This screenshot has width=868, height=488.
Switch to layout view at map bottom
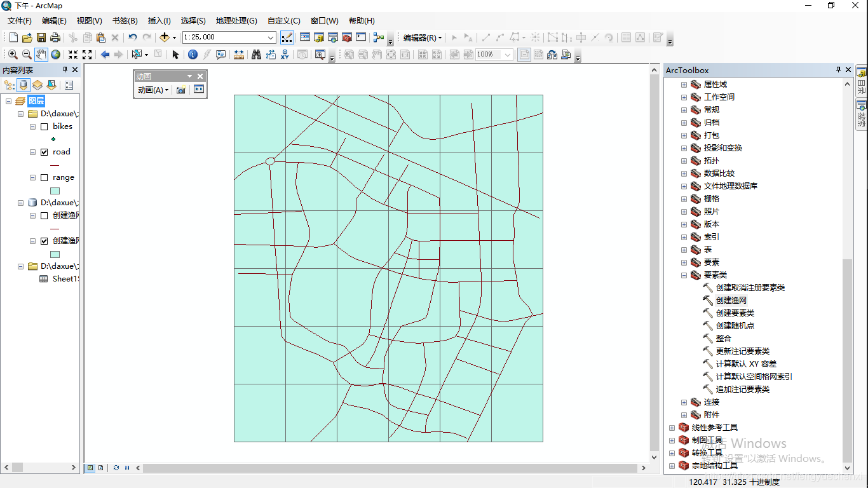tap(100, 468)
